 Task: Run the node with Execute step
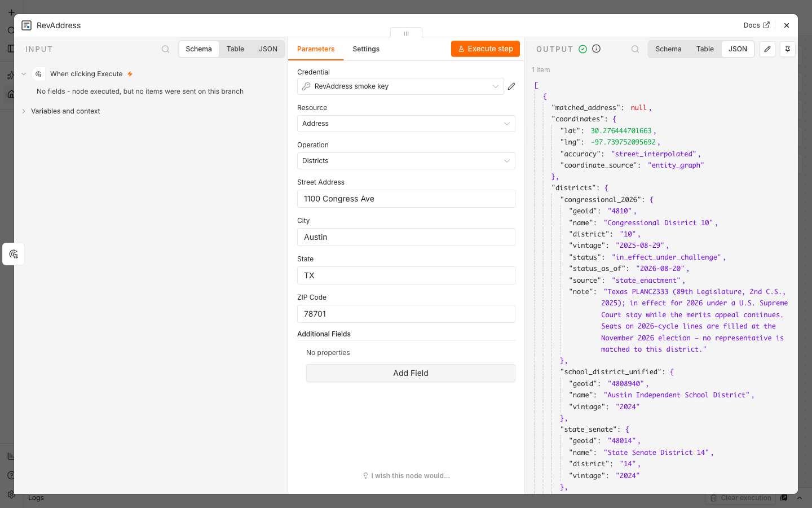(x=486, y=49)
